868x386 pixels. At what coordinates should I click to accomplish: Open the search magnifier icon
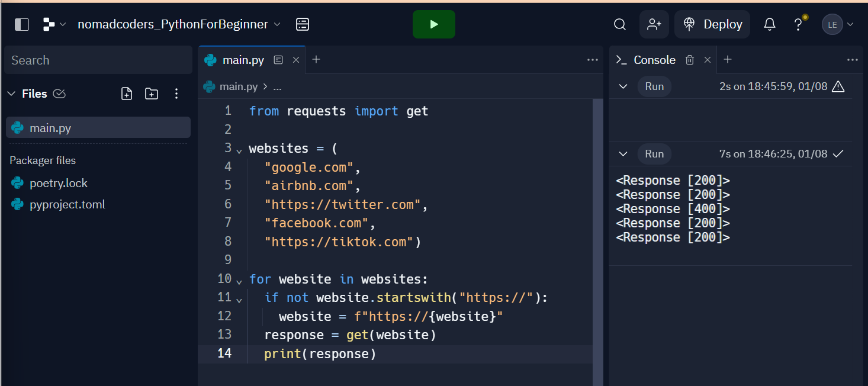click(x=620, y=24)
